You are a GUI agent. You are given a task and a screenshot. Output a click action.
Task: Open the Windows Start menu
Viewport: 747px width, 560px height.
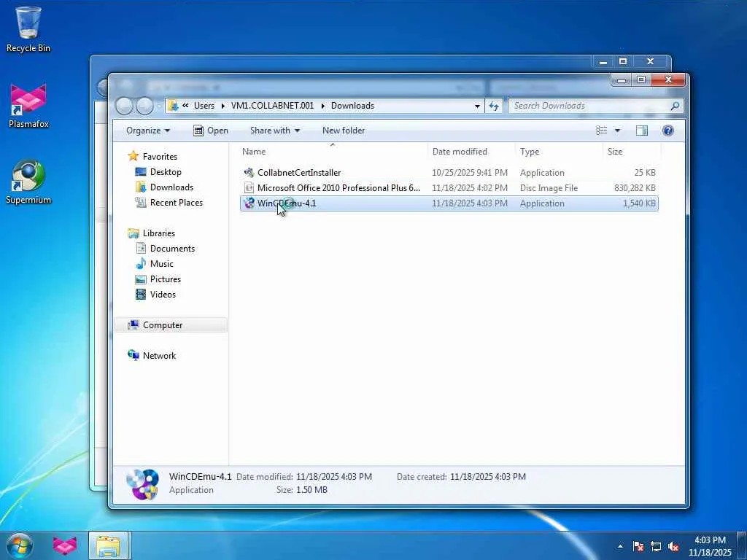pos(20,545)
